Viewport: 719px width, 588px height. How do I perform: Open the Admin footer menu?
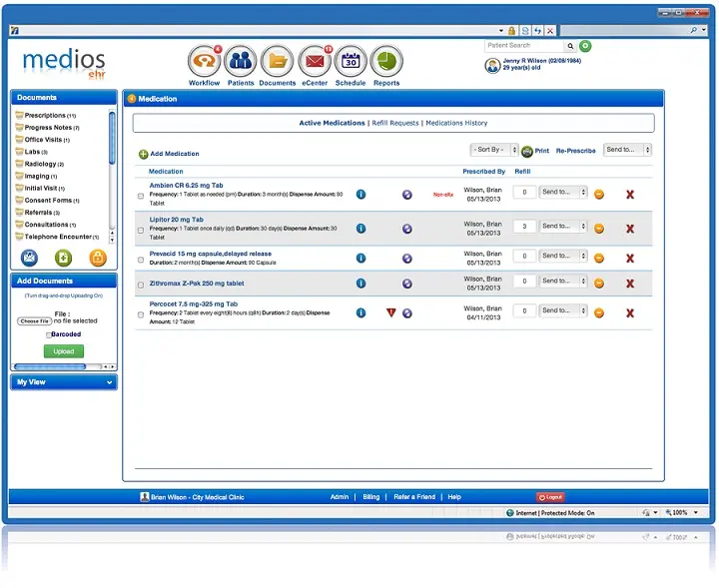click(340, 497)
